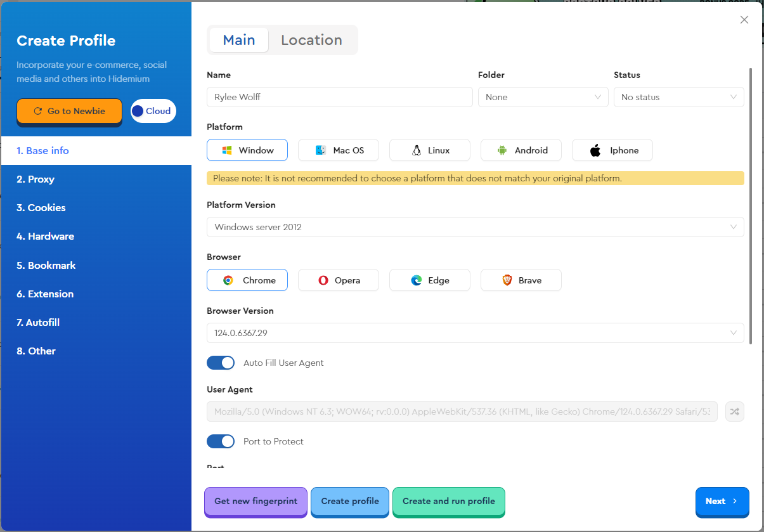Disable the Auto Fill User Agent switch
This screenshot has width=764, height=532.
tap(221, 363)
